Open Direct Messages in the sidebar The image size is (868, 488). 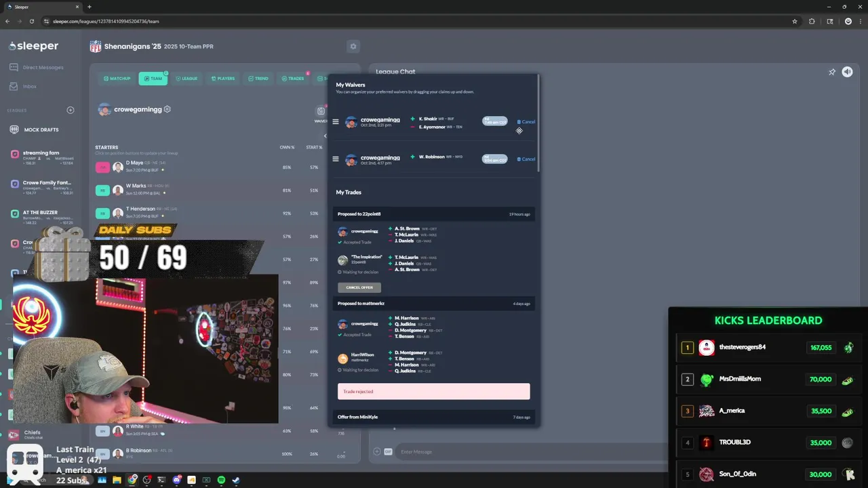point(37,67)
